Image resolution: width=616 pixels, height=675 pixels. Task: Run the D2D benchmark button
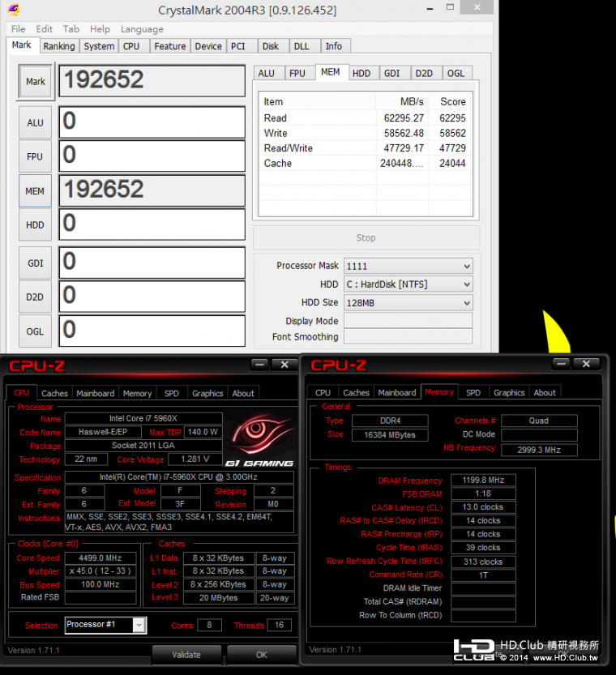click(36, 297)
